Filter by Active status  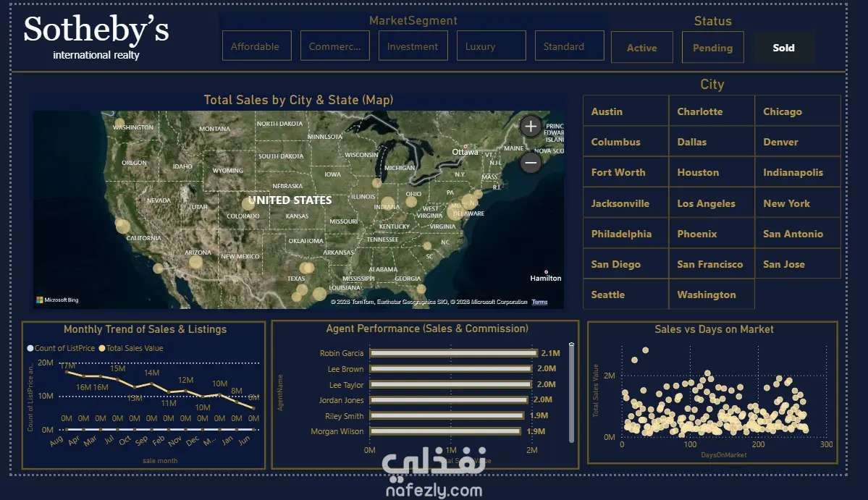tap(642, 48)
